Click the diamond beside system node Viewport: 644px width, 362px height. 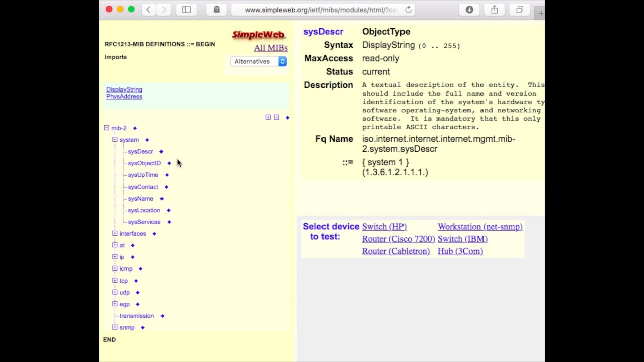(147, 140)
